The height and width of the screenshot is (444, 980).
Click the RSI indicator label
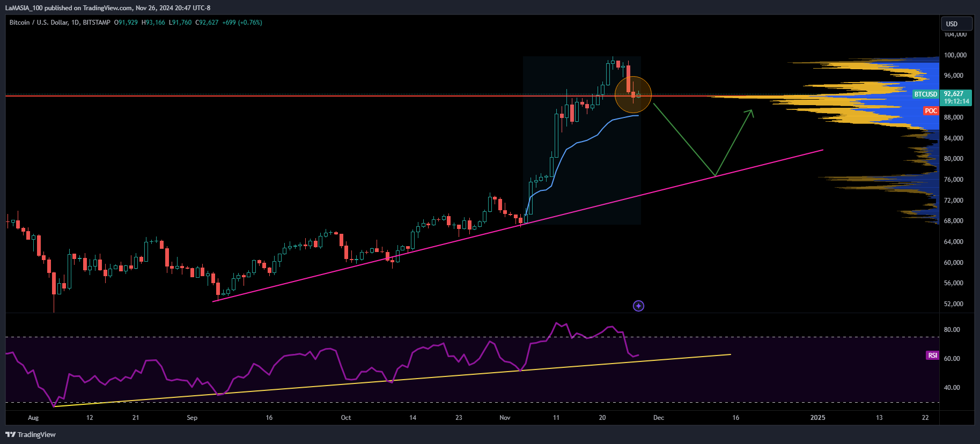[932, 356]
